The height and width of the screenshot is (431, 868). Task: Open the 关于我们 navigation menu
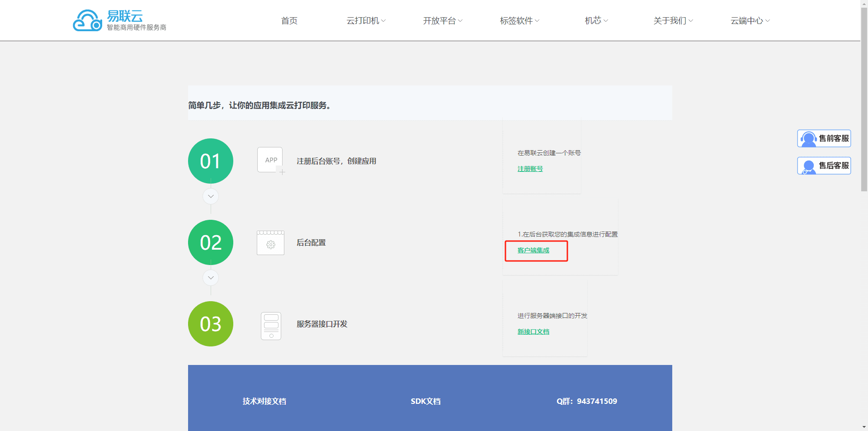click(x=673, y=21)
